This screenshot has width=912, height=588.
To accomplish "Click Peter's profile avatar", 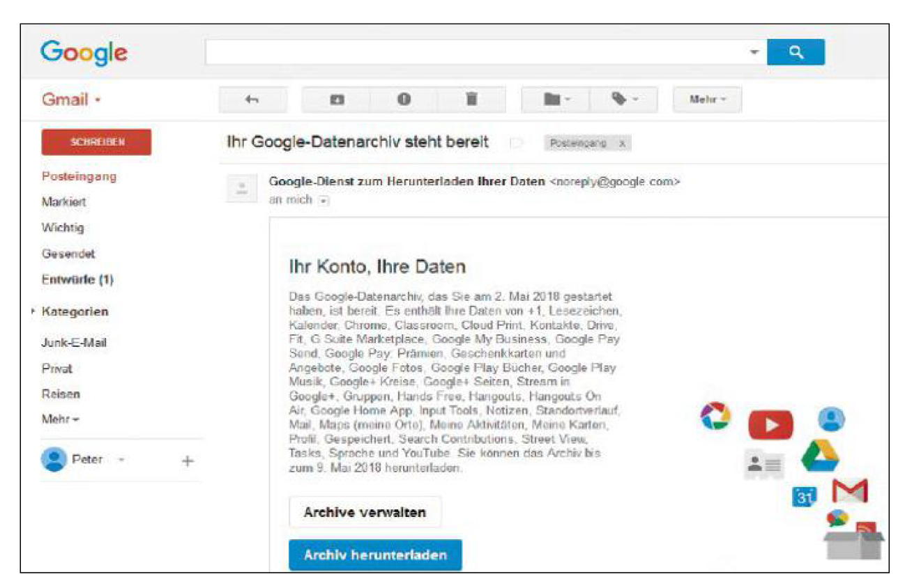I will tap(52, 460).
